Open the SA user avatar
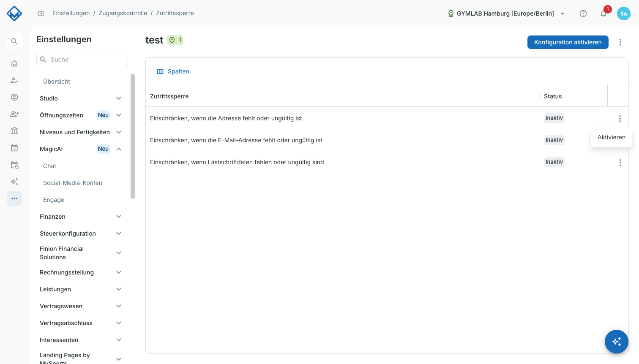The image size is (639, 364). point(624,14)
